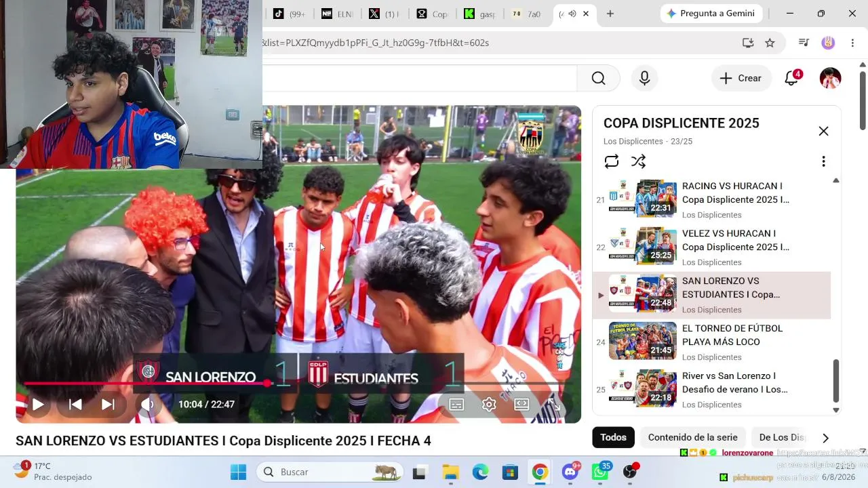Viewport: 868px width, 488px height.
Task: Open a new browser tab
Action: pyautogui.click(x=610, y=14)
